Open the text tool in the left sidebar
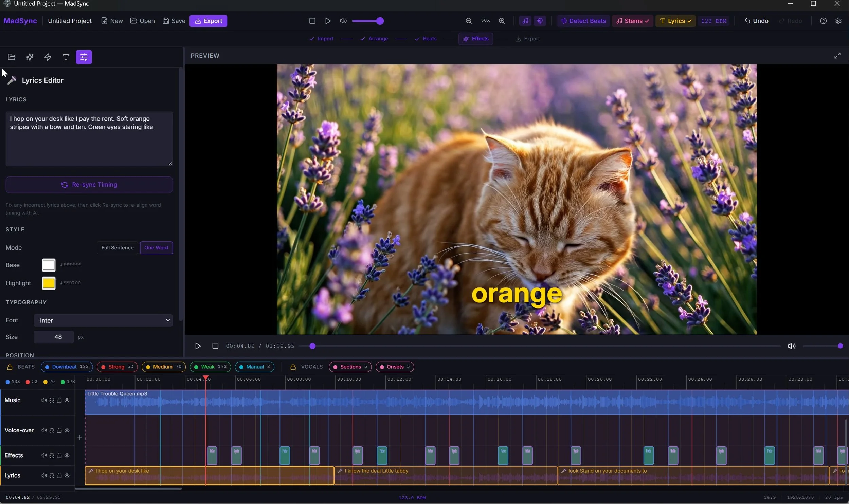The width and height of the screenshot is (849, 504). coord(65,57)
